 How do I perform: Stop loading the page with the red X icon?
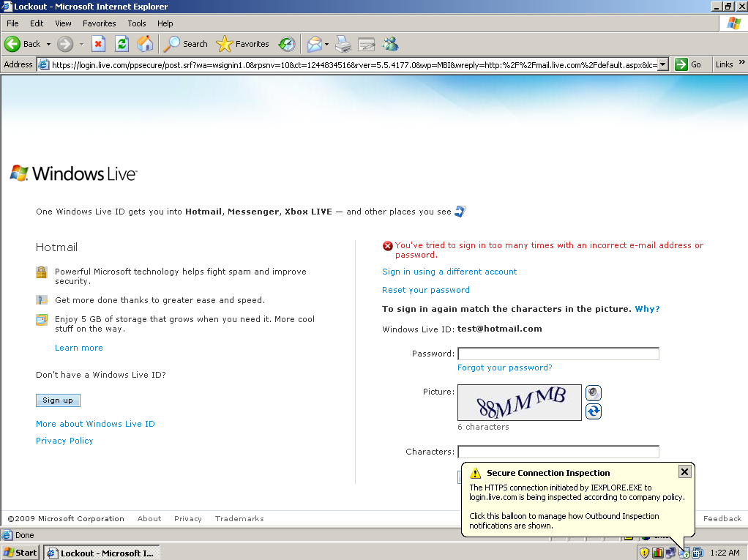[98, 44]
